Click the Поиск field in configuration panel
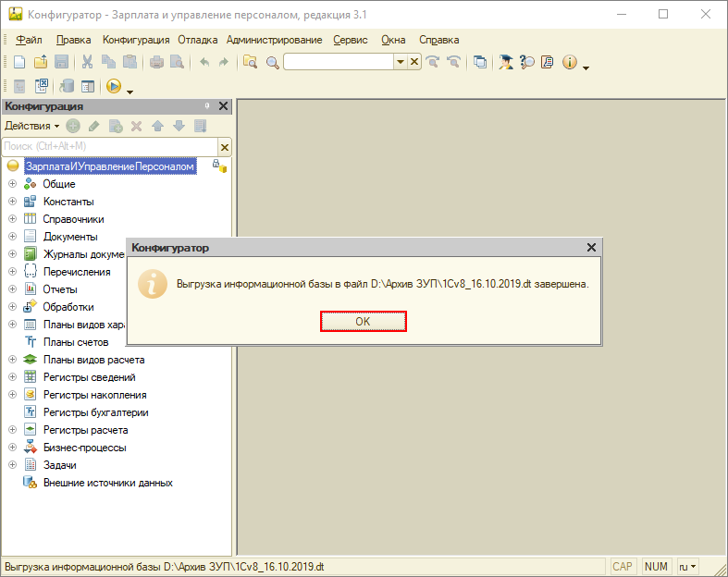The height and width of the screenshot is (577, 728). pos(108,146)
